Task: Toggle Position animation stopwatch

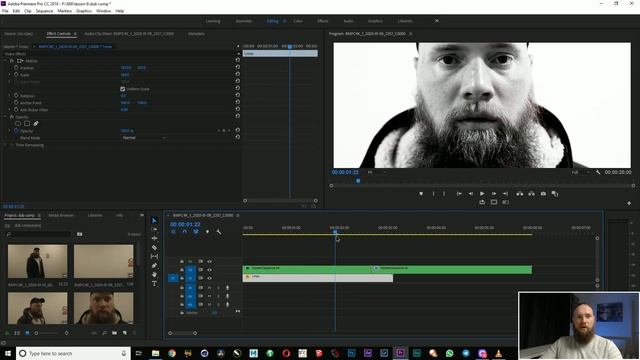Action: point(16,67)
